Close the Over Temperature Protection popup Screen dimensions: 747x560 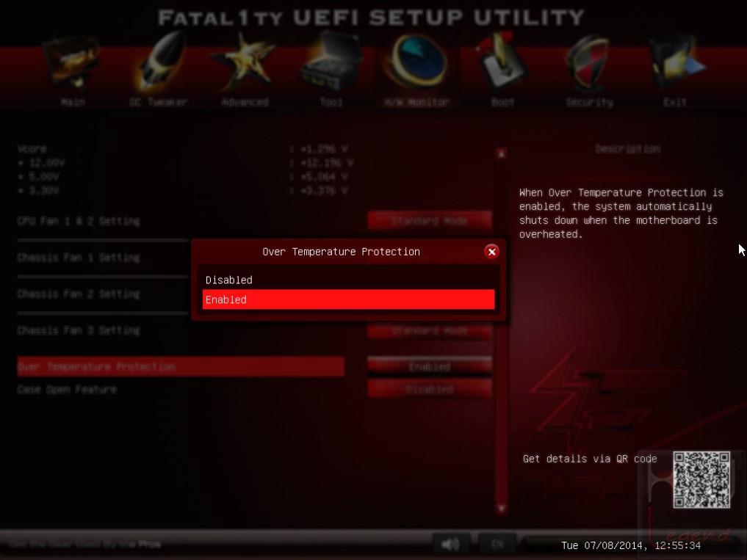pyautogui.click(x=491, y=252)
